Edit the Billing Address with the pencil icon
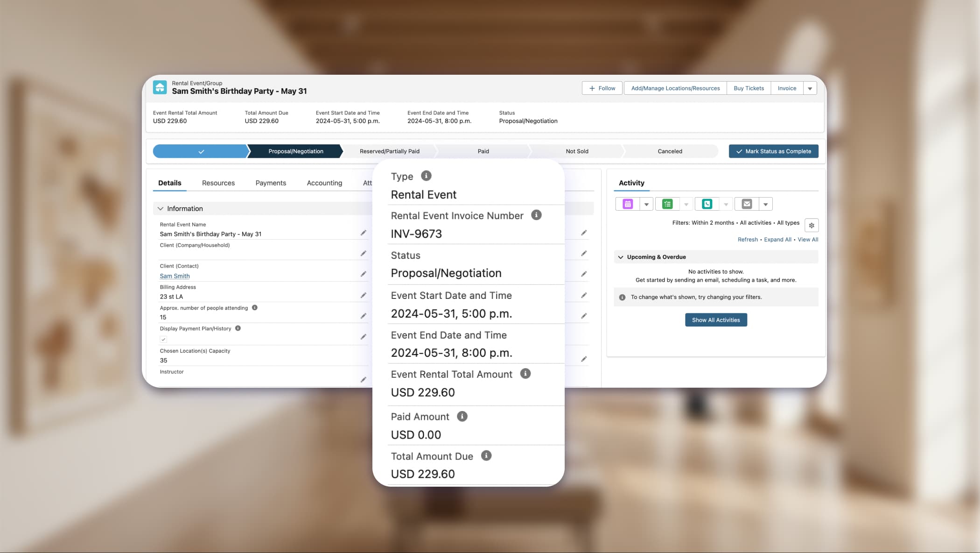This screenshot has height=553, width=980. point(364,295)
